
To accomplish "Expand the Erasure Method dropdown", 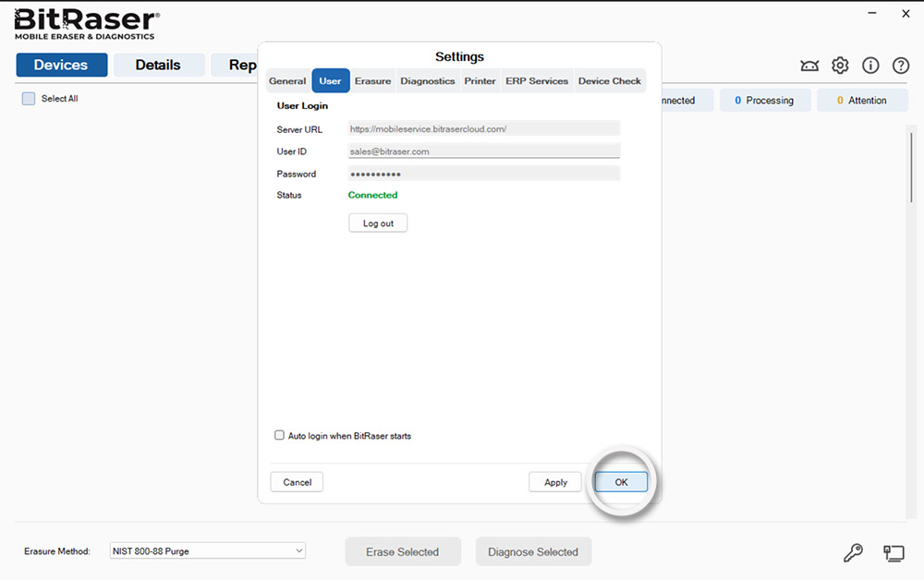I will point(207,550).
